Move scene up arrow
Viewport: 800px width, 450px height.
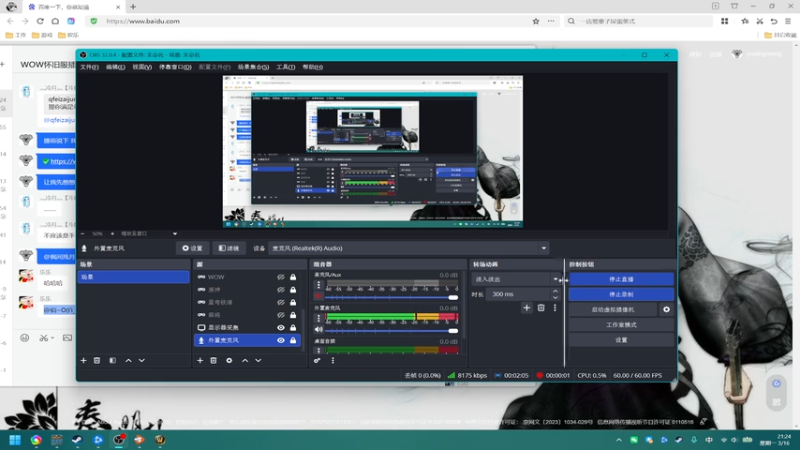(x=129, y=360)
